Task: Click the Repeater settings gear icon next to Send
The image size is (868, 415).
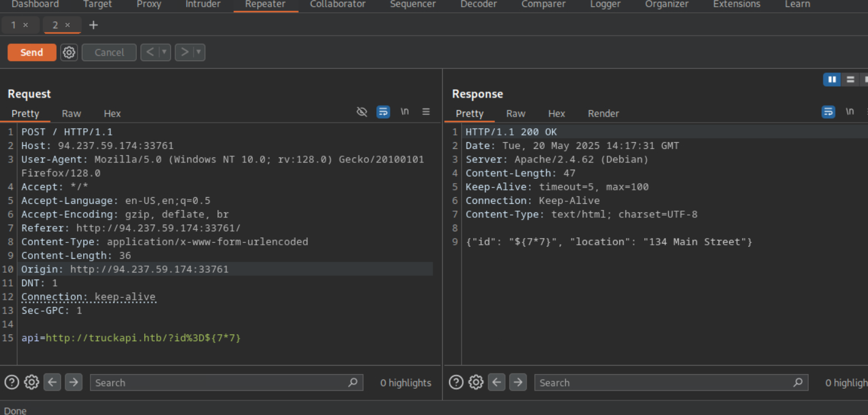Action: click(69, 52)
